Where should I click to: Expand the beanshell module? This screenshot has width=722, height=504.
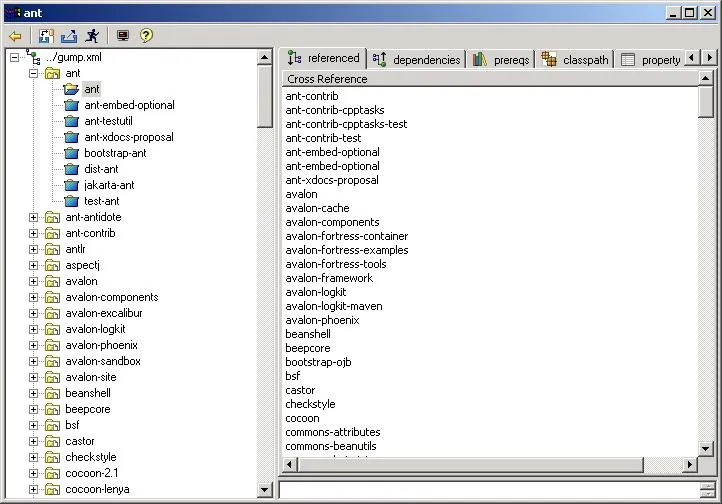(33, 394)
